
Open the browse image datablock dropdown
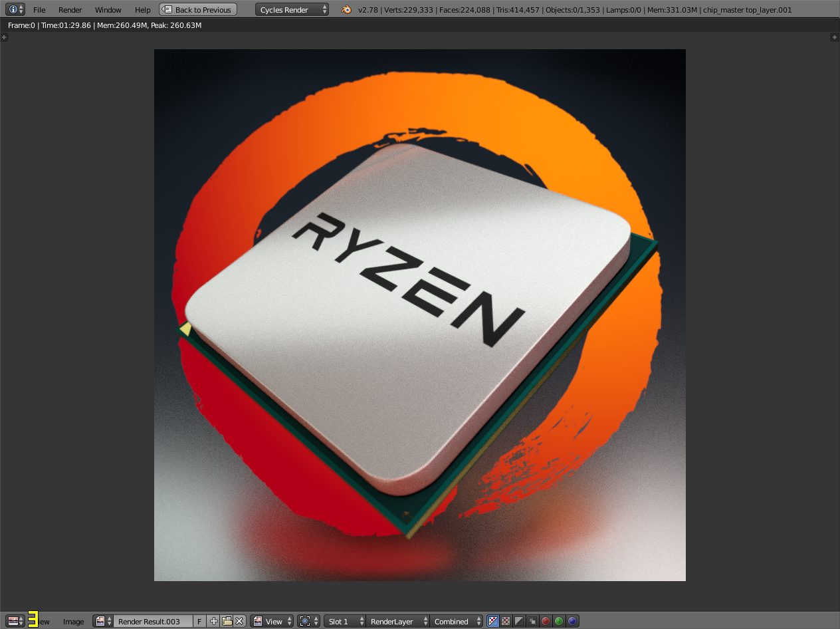click(103, 621)
